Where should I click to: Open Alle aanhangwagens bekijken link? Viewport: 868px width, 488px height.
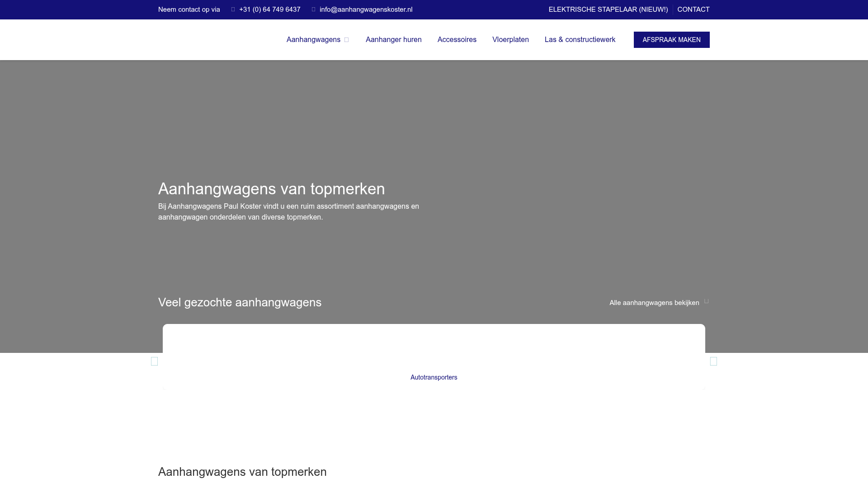tap(654, 303)
